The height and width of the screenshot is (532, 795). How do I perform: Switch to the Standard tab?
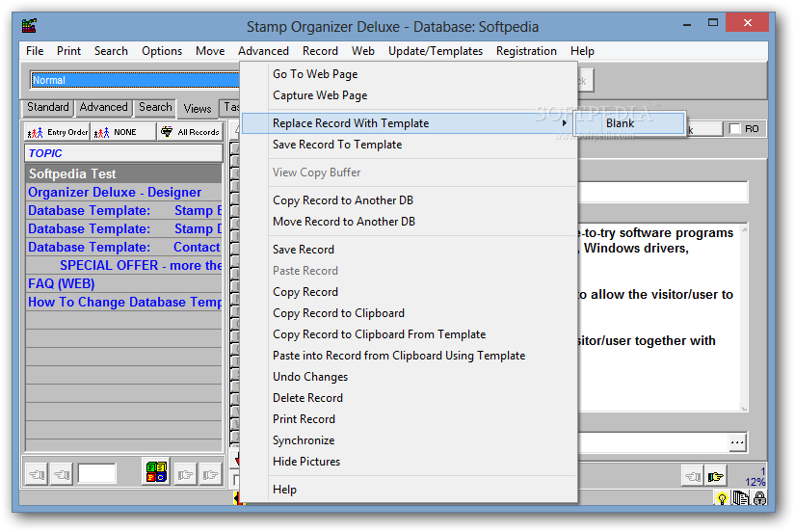click(x=47, y=108)
